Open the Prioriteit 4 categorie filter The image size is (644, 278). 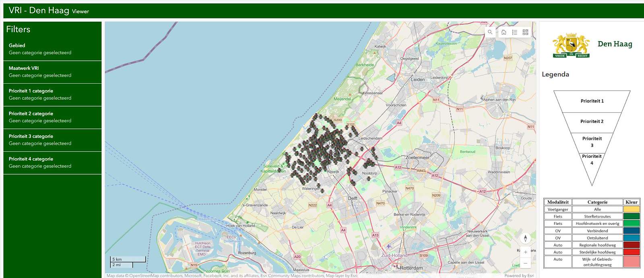point(52,163)
